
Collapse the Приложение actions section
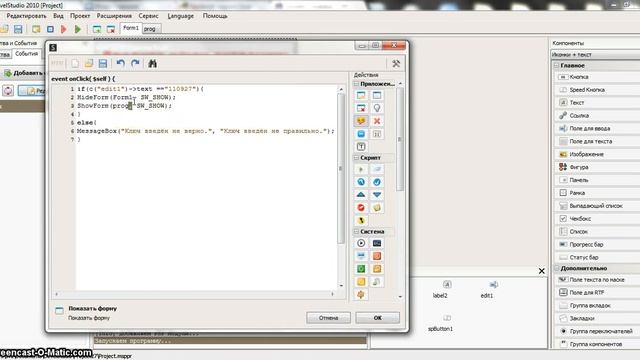click(x=356, y=84)
